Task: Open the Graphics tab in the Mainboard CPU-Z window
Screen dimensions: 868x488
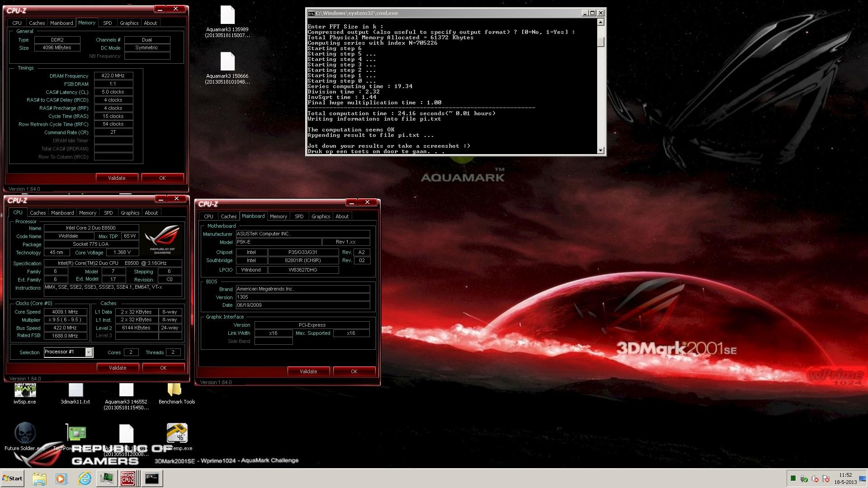Action: point(321,216)
